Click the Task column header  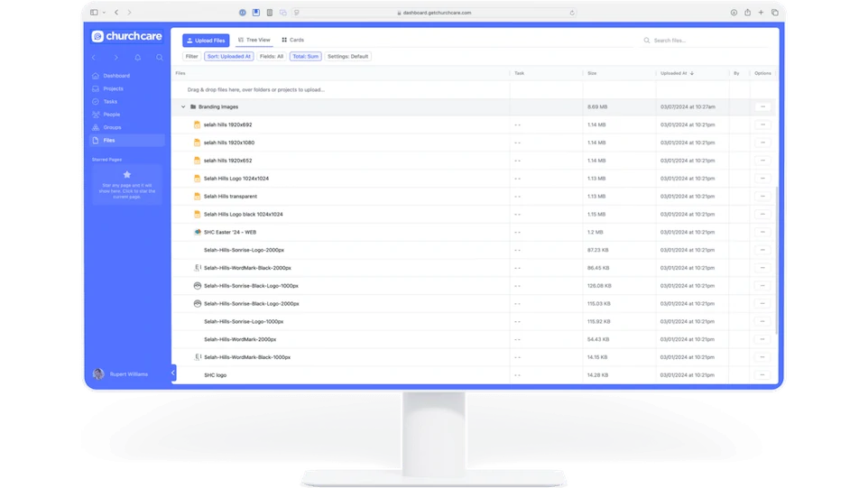(519, 73)
